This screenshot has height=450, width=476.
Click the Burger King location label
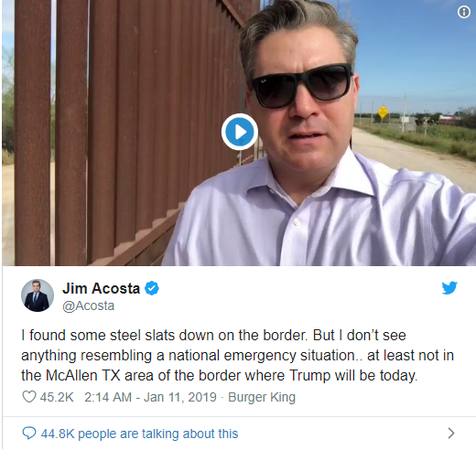tap(262, 397)
